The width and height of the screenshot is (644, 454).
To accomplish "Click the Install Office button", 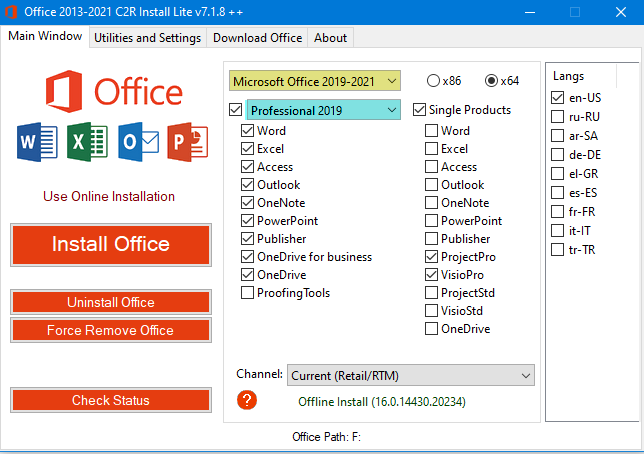I will click(111, 244).
